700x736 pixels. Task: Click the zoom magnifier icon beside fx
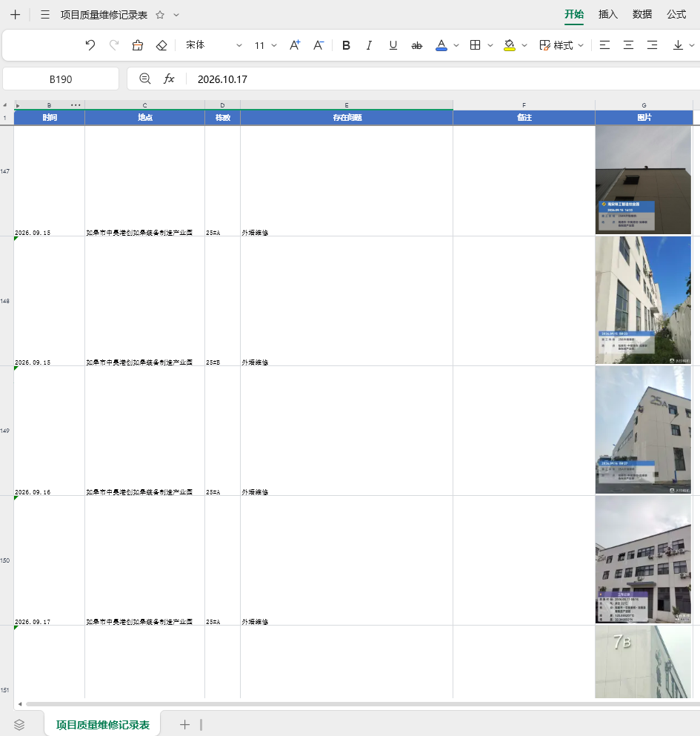pos(145,79)
